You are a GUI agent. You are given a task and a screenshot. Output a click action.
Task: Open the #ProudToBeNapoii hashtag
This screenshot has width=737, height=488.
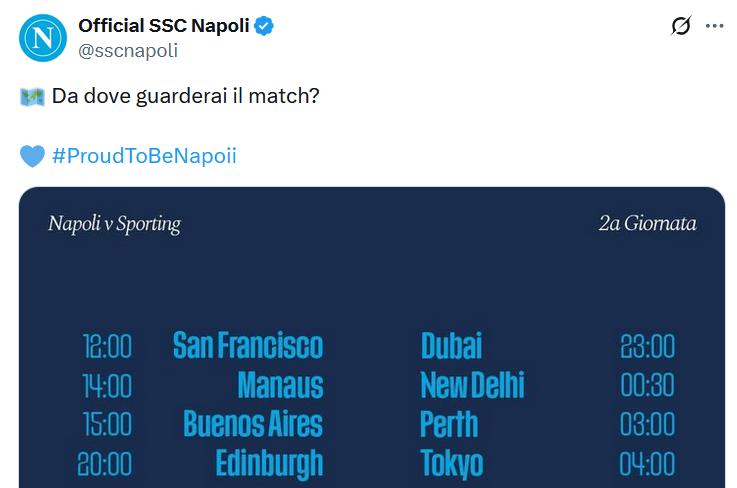pos(144,156)
